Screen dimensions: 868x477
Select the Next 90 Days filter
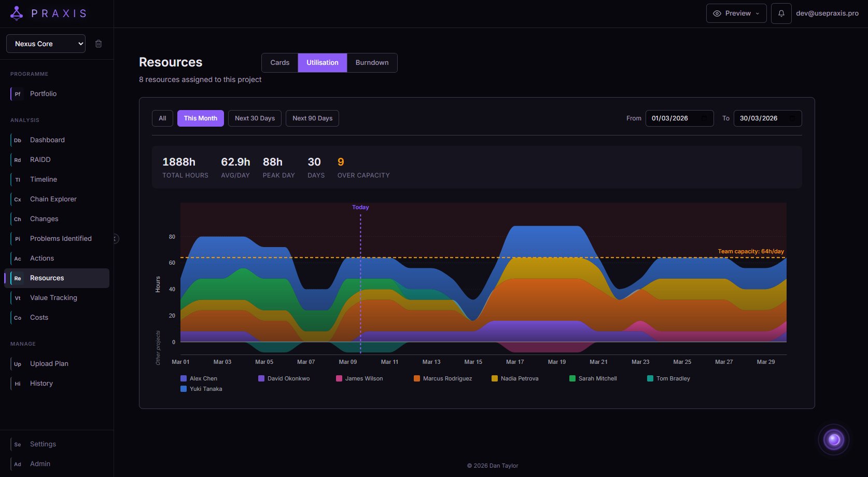pos(312,118)
